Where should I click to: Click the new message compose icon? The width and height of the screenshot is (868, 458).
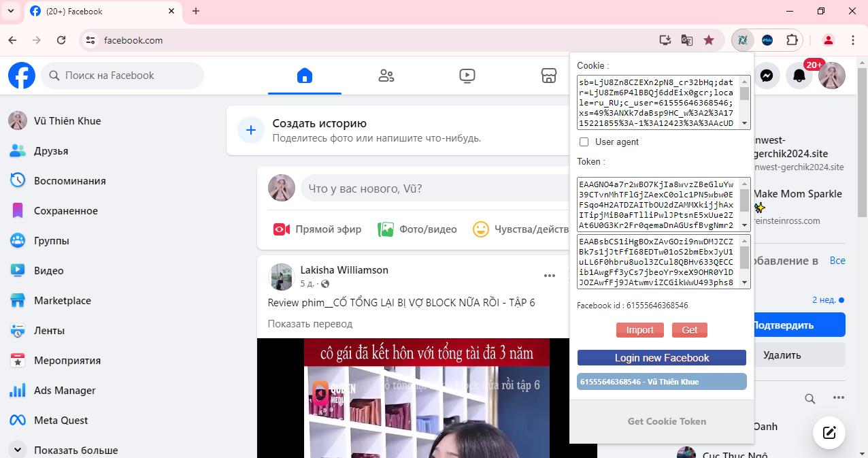click(829, 432)
